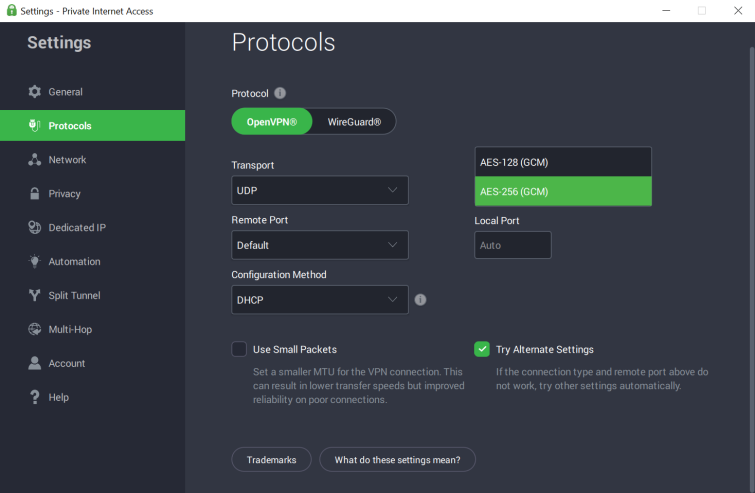Switch protocol to WireGuard
755x493 pixels.
[354, 122]
